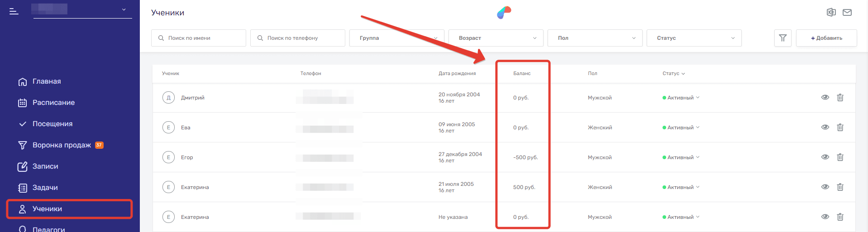Click the Поиск по имени field
The height and width of the screenshot is (232, 868).
pyautogui.click(x=199, y=38)
